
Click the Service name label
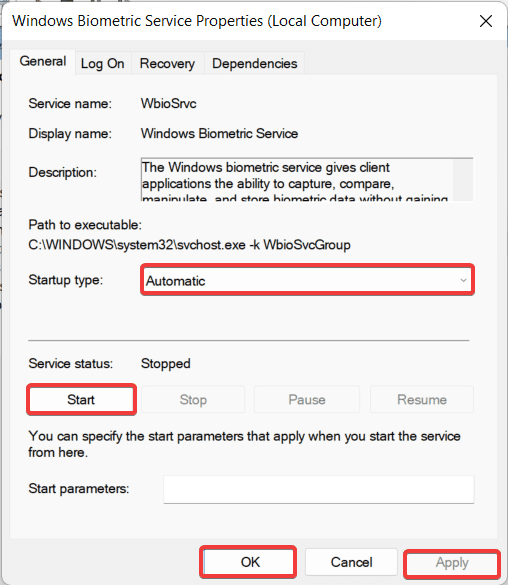click(70, 103)
